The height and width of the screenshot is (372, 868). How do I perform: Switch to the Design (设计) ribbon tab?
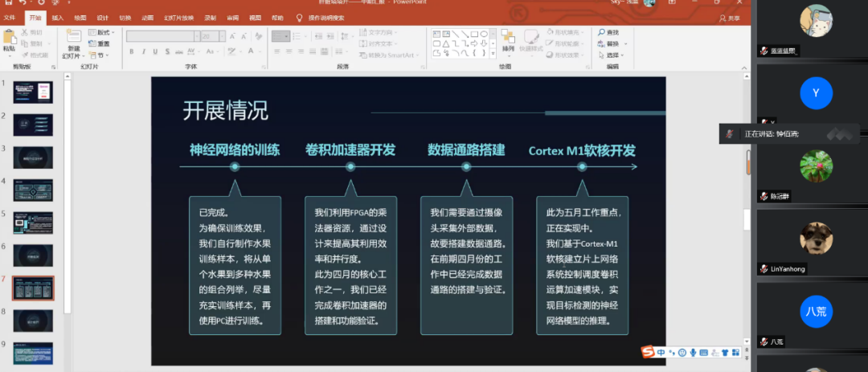(103, 17)
